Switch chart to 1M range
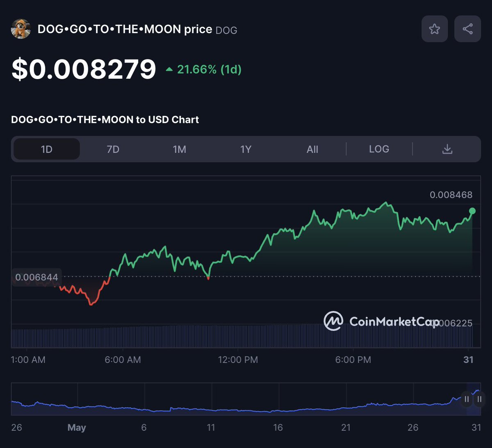 point(180,149)
